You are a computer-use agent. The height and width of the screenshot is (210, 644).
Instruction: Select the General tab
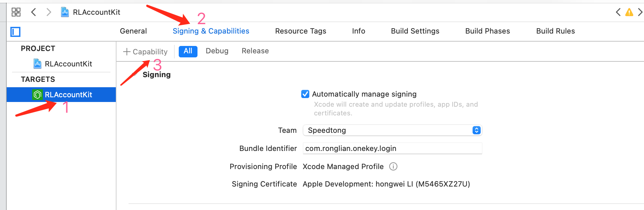click(133, 31)
